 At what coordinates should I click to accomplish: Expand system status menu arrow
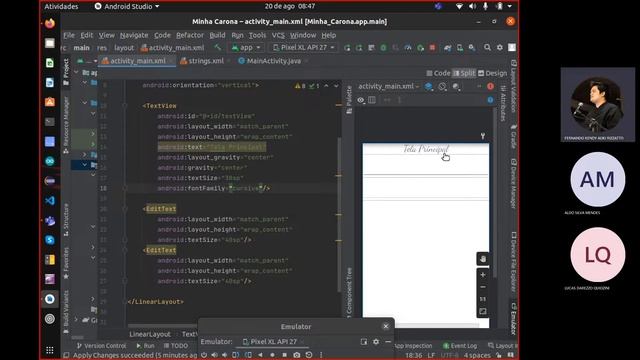tap(509, 7)
